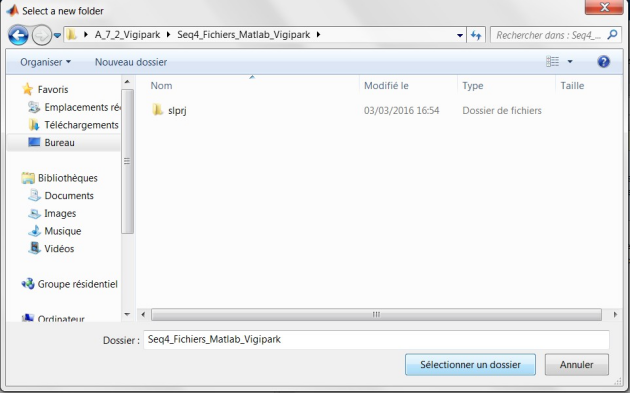The image size is (630, 393).
Task: Click the Annuler button
Action: point(577,364)
